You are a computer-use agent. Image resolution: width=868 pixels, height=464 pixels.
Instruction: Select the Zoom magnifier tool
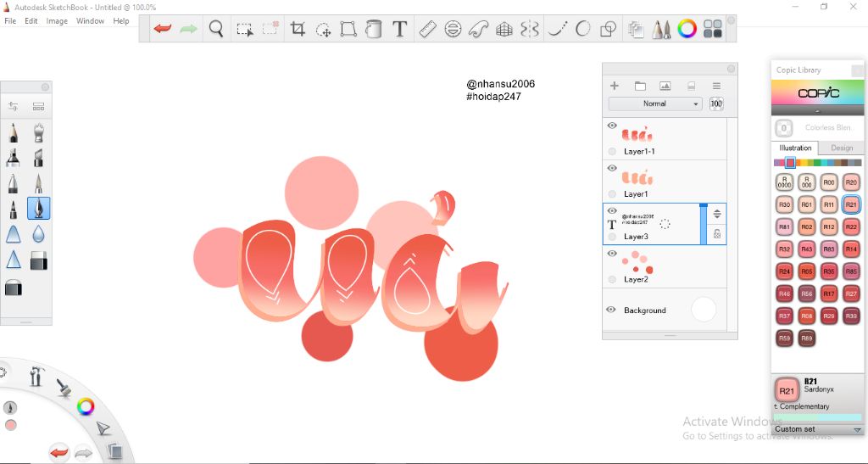click(216, 29)
